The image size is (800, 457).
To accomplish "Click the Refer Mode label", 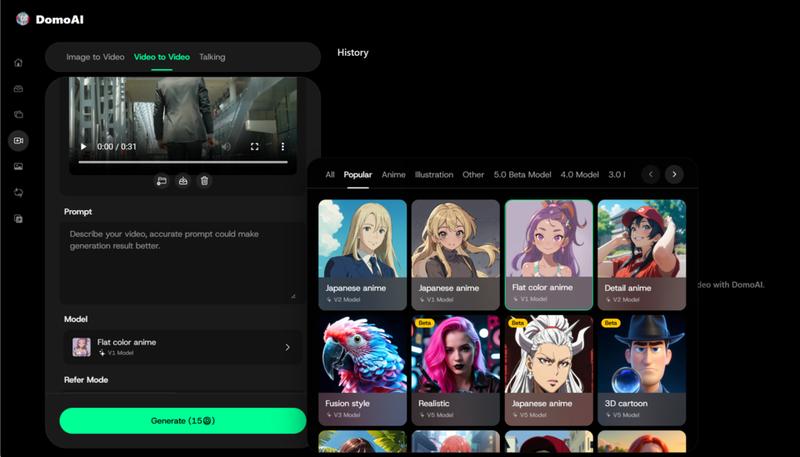I will (86, 379).
